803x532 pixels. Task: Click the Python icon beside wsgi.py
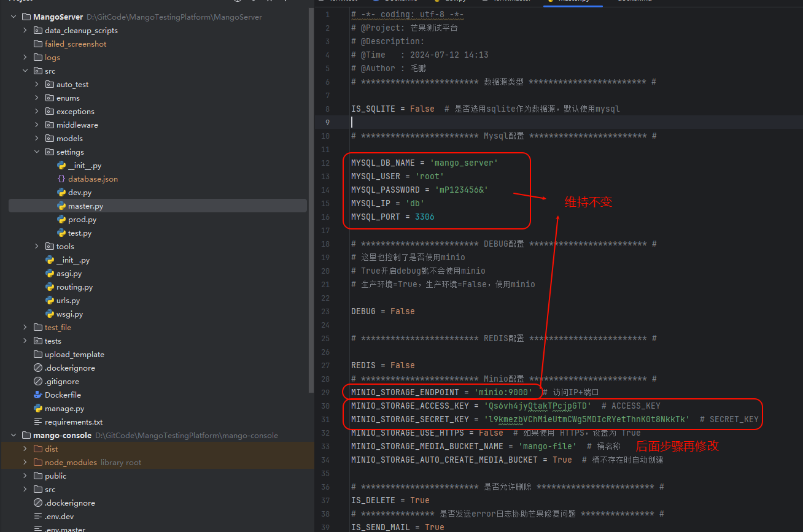coord(50,314)
